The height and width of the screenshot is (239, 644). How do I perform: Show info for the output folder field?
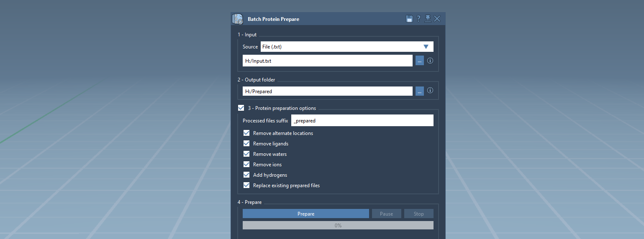pos(430,91)
